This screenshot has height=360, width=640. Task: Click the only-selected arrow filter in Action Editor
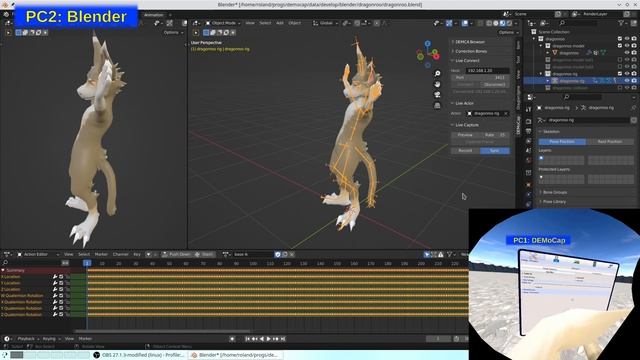click(427, 254)
